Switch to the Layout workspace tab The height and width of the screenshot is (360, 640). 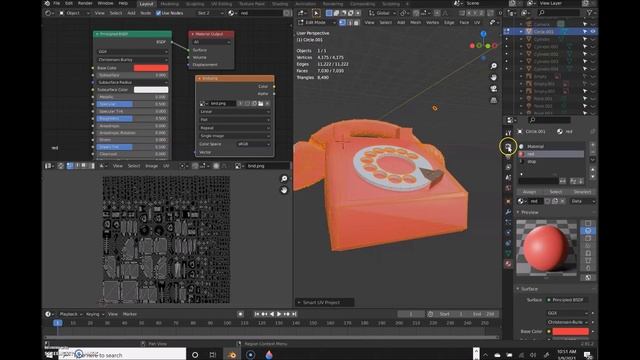click(x=146, y=4)
